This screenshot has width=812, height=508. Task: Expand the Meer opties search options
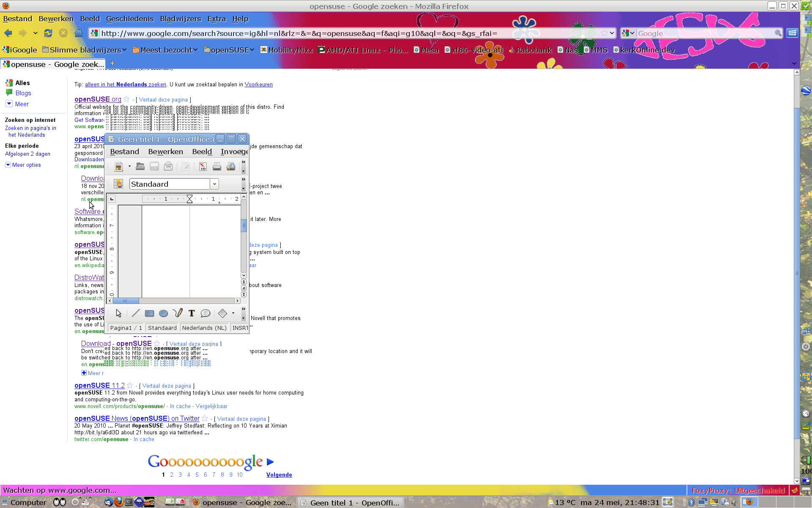point(26,165)
